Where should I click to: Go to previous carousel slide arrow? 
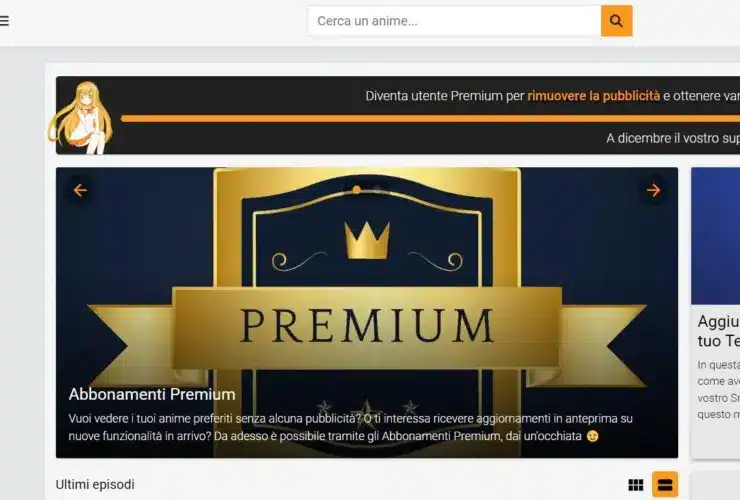tap(80, 190)
